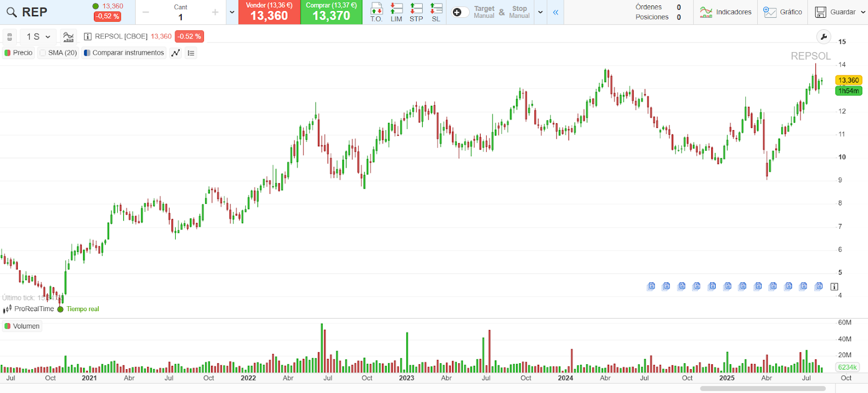This screenshot has height=393, width=868.
Task: Click the 2025 label on the time axis
Action: point(727,378)
